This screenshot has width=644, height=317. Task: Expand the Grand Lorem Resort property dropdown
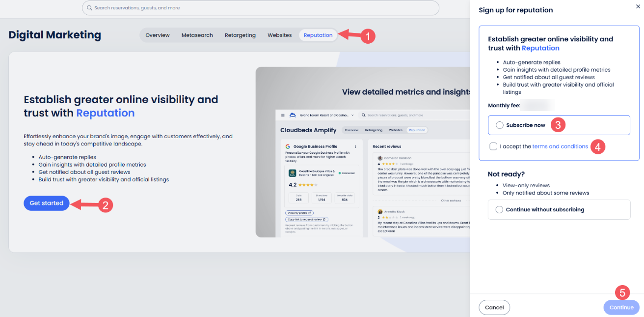click(x=352, y=115)
